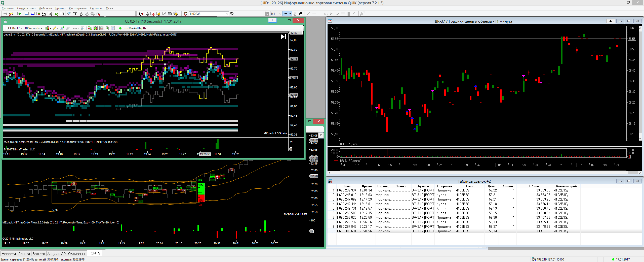644x262 pixels.
Task: Click the green plus create window icon
Action: pos(19,14)
